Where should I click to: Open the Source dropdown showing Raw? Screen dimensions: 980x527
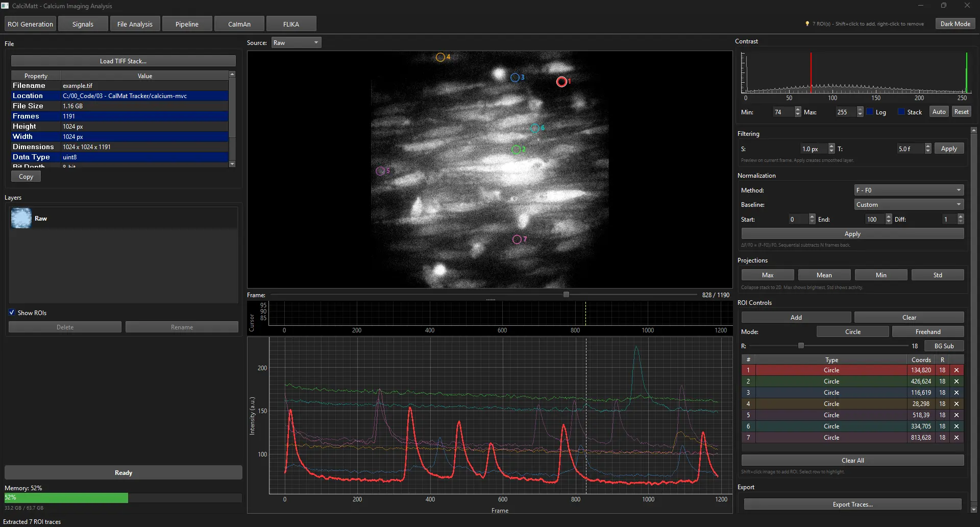click(296, 42)
